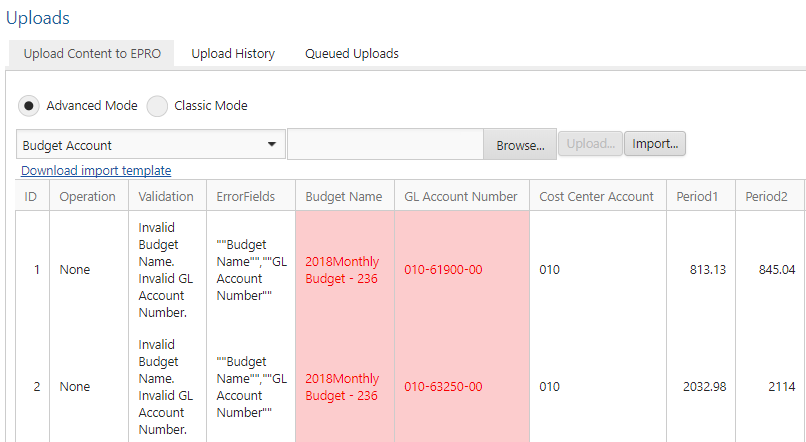Click the Import... button
Screen dimensions: 806x442
click(655, 144)
